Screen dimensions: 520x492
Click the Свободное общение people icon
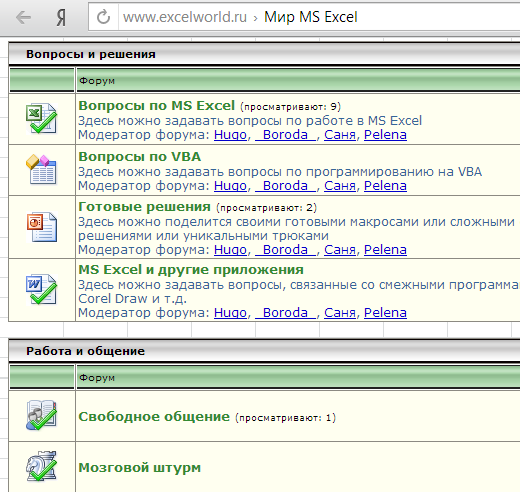[x=42, y=415]
